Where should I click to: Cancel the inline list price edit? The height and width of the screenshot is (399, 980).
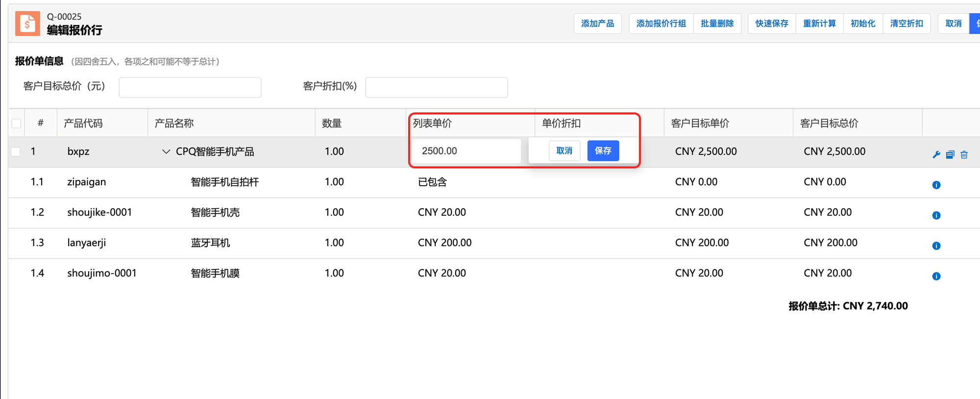point(564,151)
